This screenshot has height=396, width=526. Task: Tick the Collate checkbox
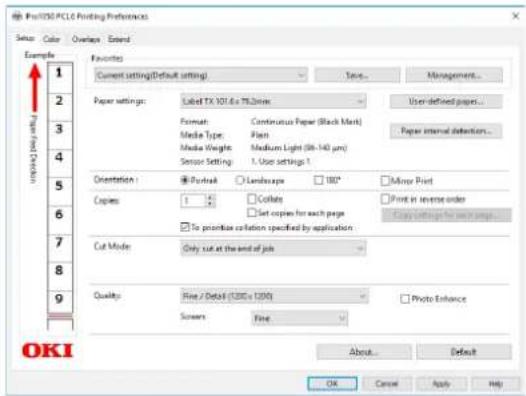(x=252, y=199)
